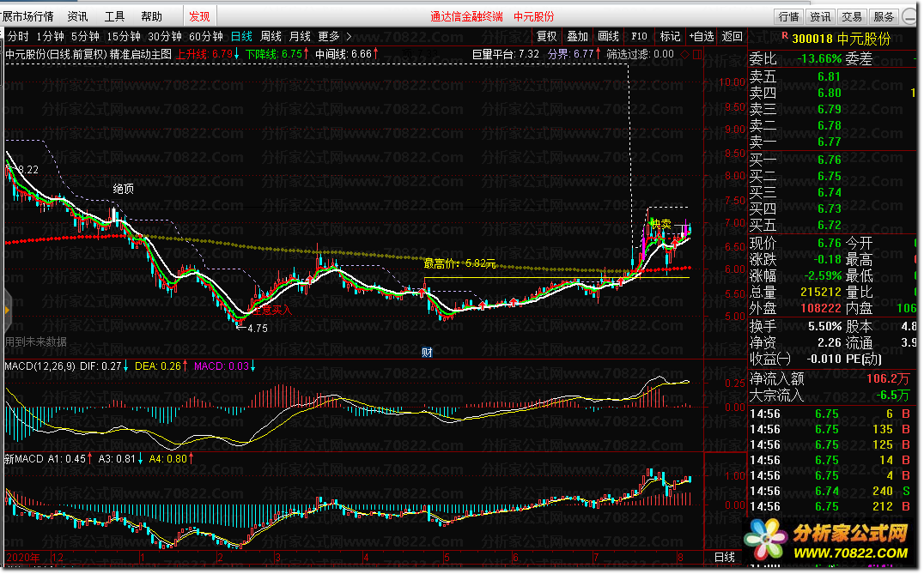Click the 交易 button
Viewport: 924px width, 574px height.
coord(852,16)
